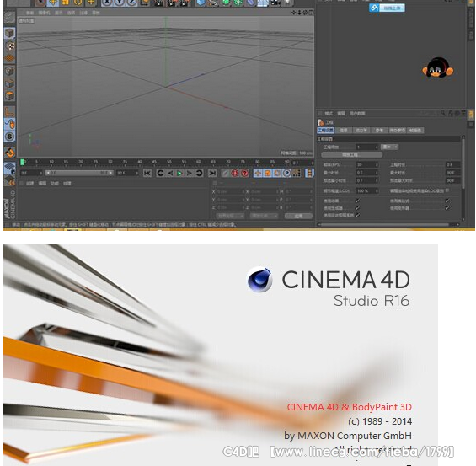This screenshot has width=476, height=466.
Task: Add a Cube primitive object
Action: pyautogui.click(x=201, y=3)
